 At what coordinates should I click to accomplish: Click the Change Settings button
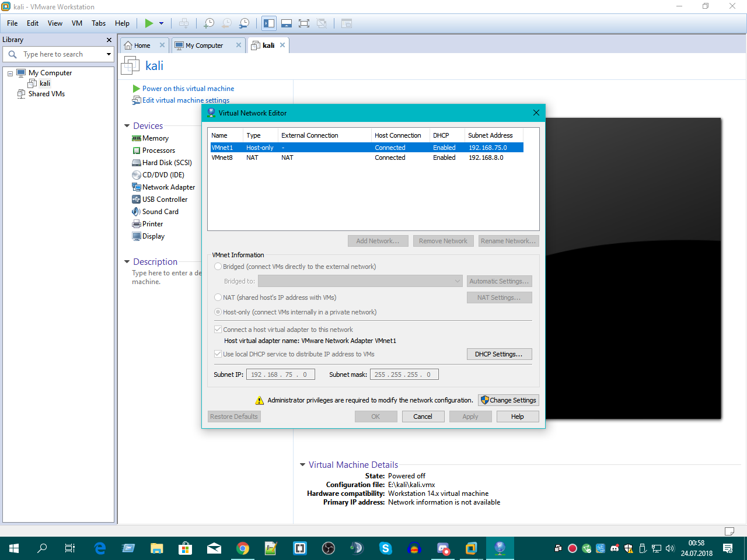pos(508,400)
